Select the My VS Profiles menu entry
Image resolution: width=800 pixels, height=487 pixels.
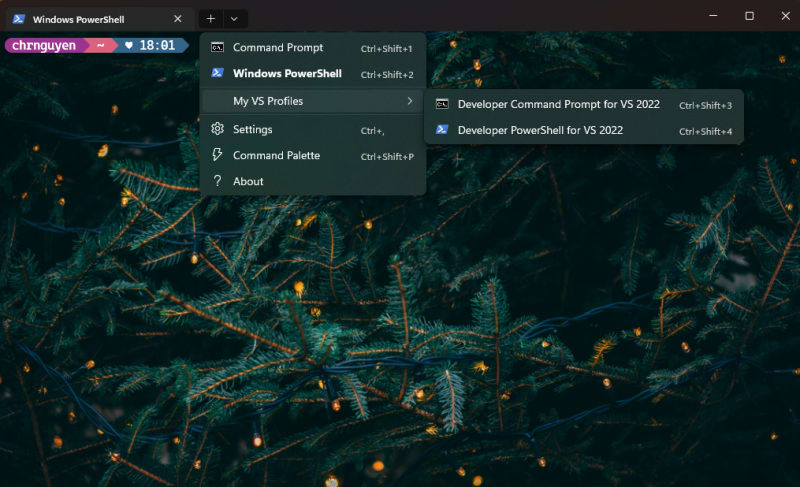tap(268, 101)
